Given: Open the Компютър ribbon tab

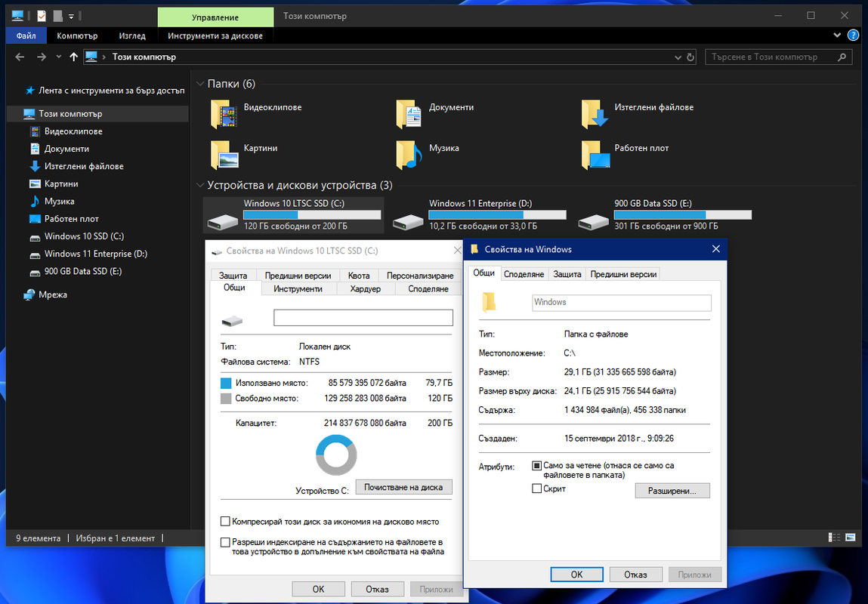Looking at the screenshot, I should click(77, 36).
